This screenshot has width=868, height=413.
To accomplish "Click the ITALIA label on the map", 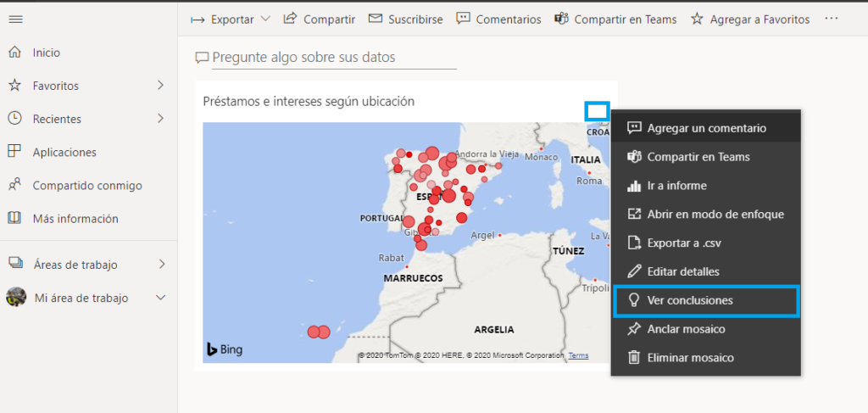I will point(586,160).
